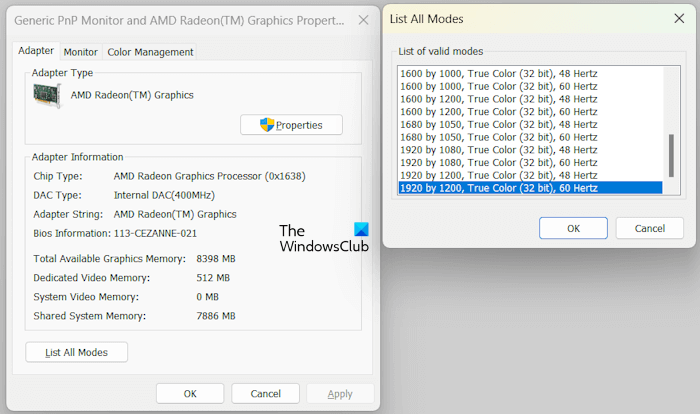Image resolution: width=700 pixels, height=414 pixels.
Task: Pick 1920 by 1080, 48 Hertz mode
Action: (498, 149)
